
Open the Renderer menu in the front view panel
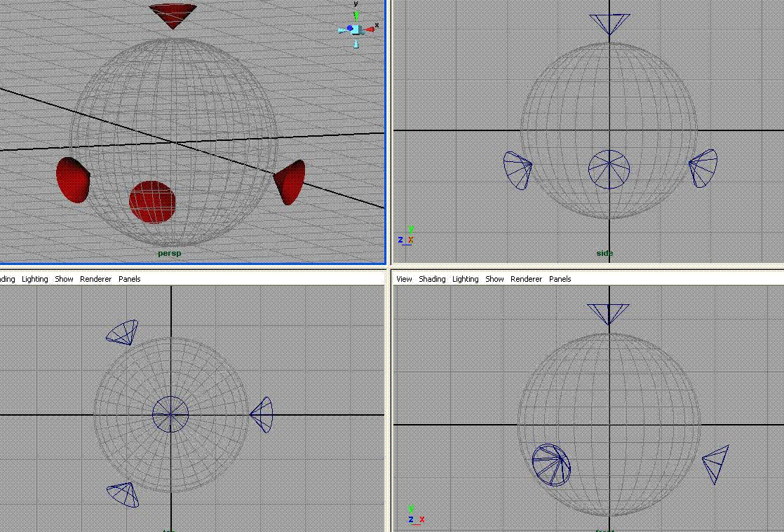click(x=526, y=279)
